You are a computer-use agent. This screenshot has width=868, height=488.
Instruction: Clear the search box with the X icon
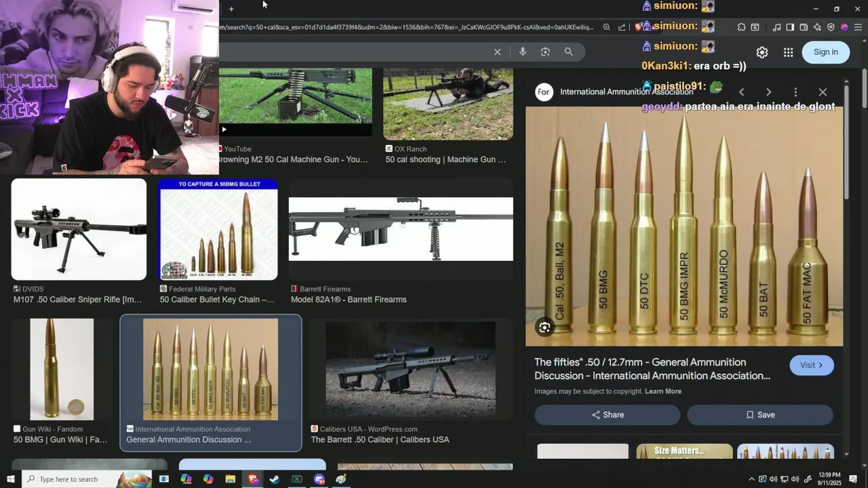[x=497, y=52]
